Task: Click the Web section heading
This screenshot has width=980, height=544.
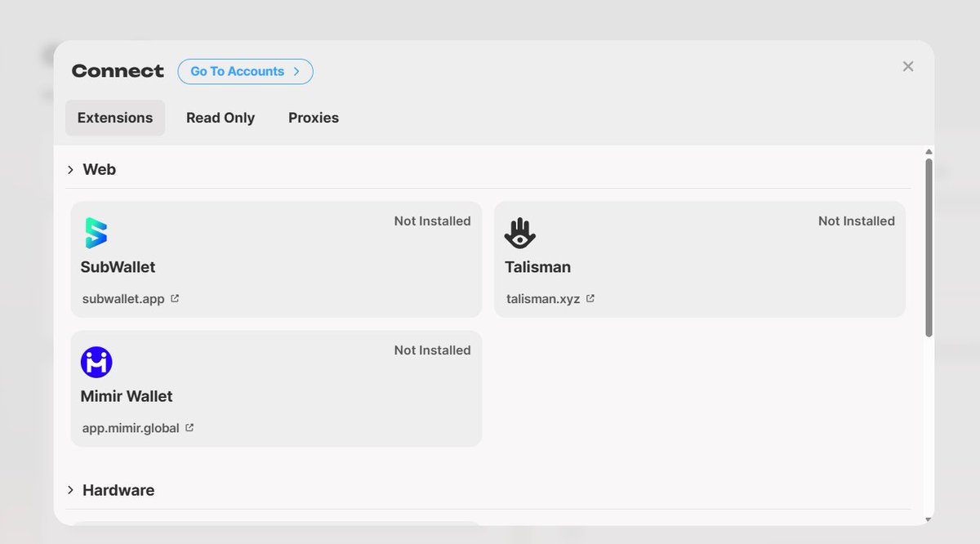Action: pyautogui.click(x=100, y=170)
